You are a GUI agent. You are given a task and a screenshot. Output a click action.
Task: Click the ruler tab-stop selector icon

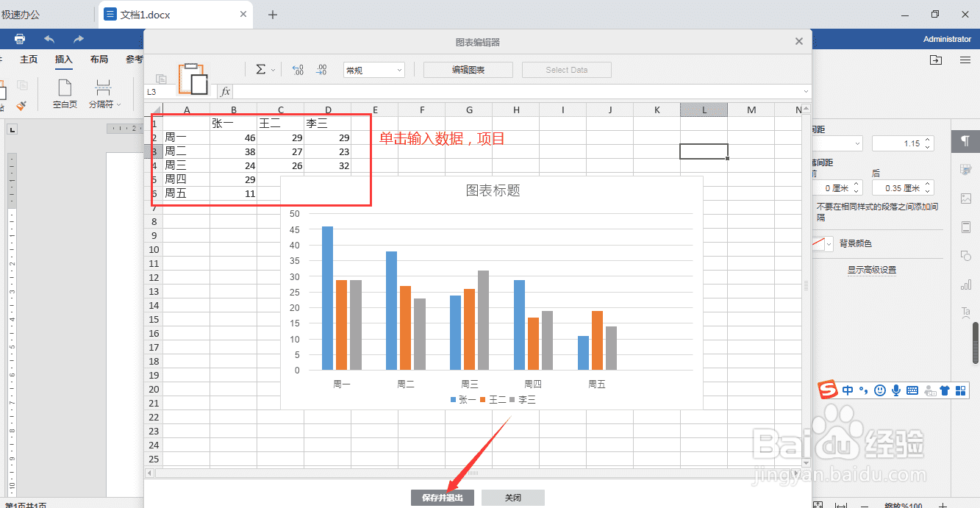pos(12,129)
